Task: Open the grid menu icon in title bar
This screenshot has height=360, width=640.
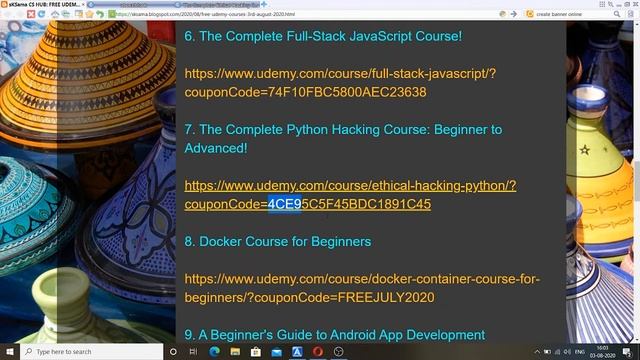Action: (602, 4)
